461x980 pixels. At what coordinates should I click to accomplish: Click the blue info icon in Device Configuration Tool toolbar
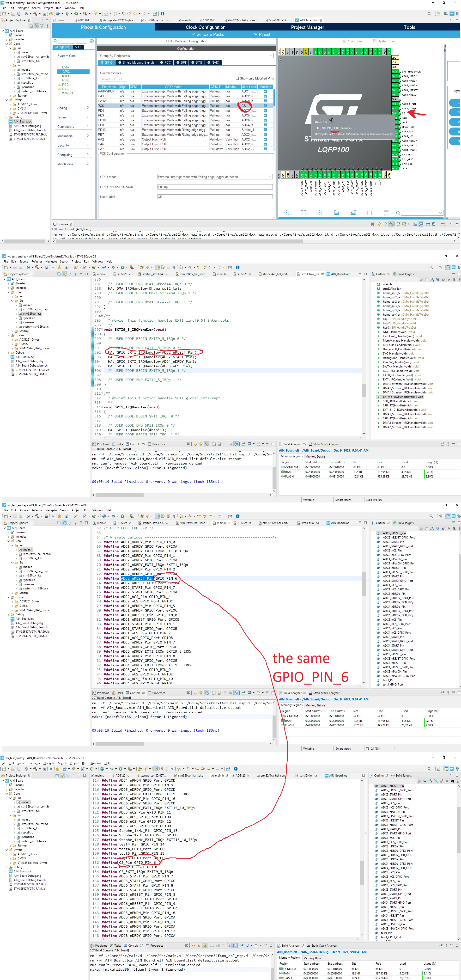point(162,14)
